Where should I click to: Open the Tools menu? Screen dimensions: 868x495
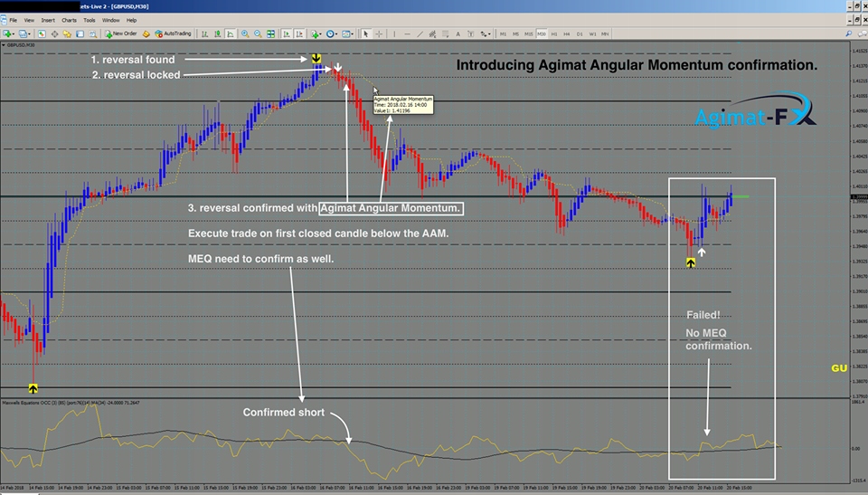pos(90,20)
